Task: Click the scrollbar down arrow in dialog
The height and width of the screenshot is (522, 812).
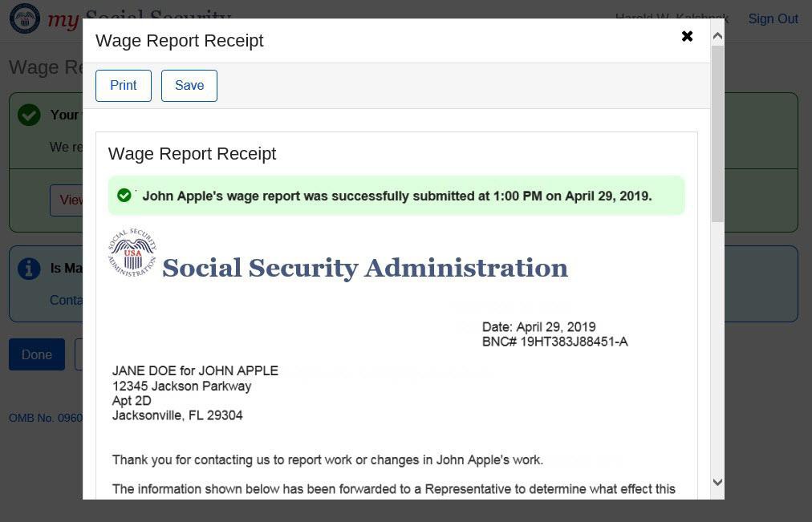Action: [717, 482]
